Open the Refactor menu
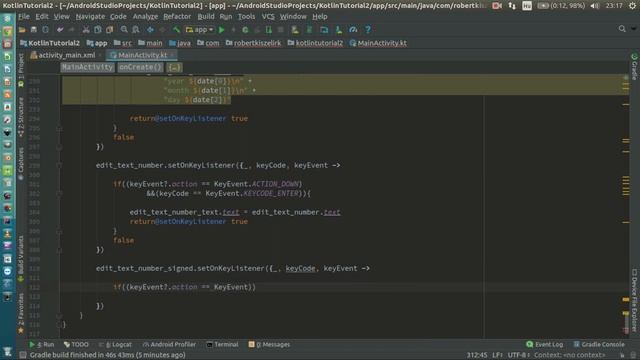Viewport: 640px width, 360px height. [x=177, y=17]
